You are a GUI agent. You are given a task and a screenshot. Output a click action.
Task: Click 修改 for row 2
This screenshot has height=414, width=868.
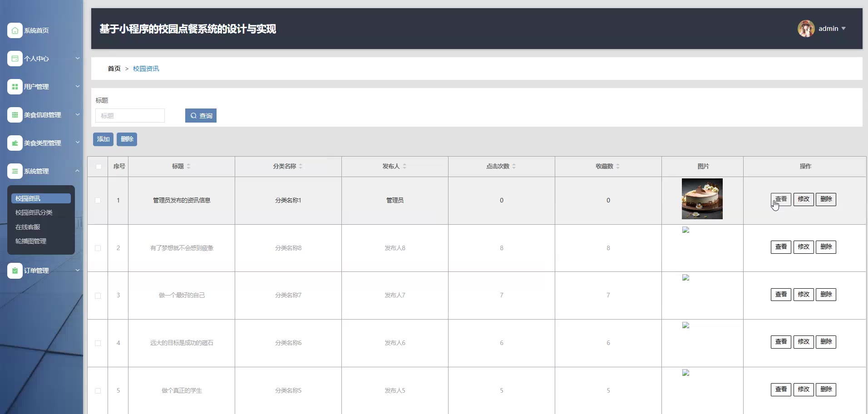coord(804,247)
